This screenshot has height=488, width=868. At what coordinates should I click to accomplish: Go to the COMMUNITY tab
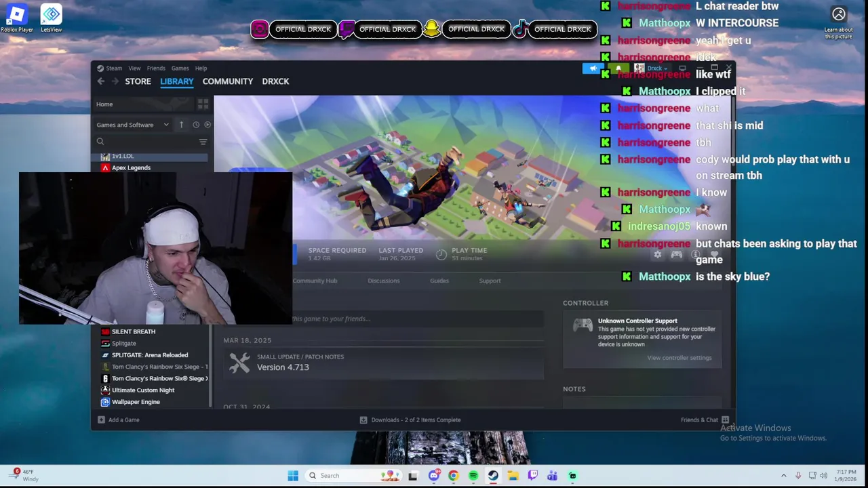[228, 81]
